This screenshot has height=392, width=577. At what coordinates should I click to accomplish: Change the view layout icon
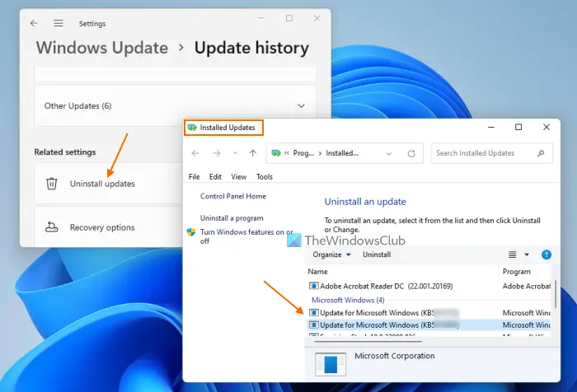click(512, 254)
